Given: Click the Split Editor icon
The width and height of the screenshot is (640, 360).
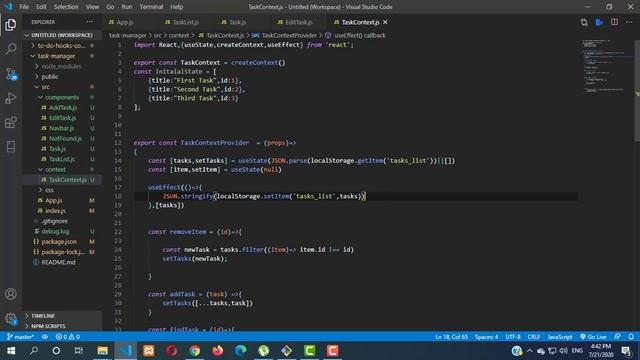Looking at the screenshot, I should coord(614,22).
